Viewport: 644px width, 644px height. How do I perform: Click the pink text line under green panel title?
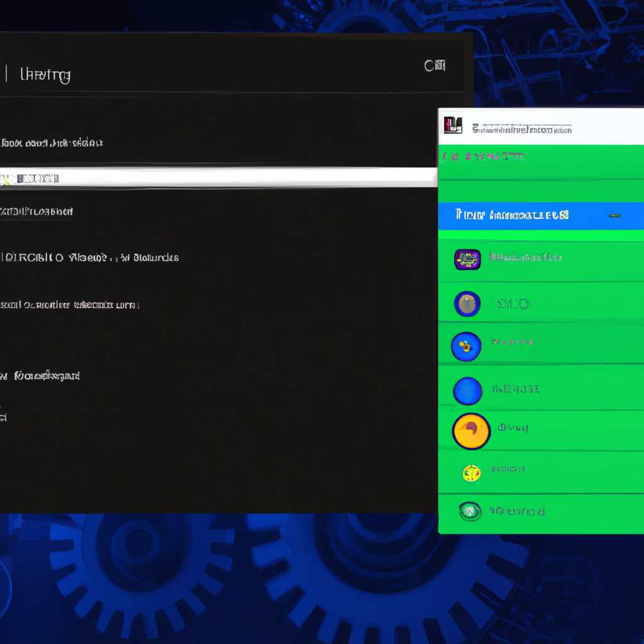tap(484, 157)
